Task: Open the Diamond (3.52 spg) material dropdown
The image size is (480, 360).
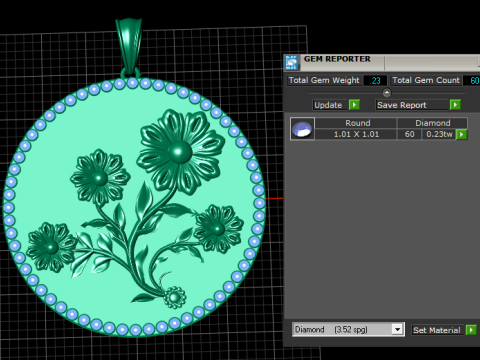Action: pyautogui.click(x=348, y=330)
